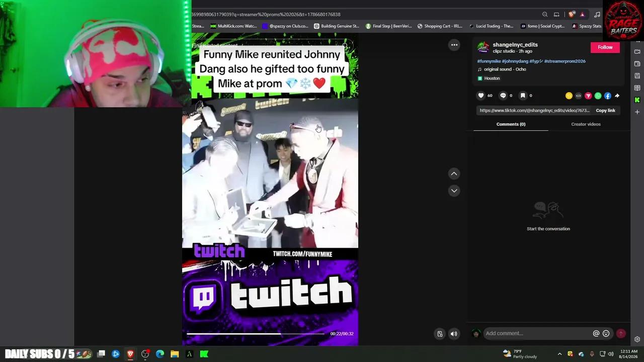The height and width of the screenshot is (362, 644).
Task: Send video to friends via red icon
Action: pos(588,96)
